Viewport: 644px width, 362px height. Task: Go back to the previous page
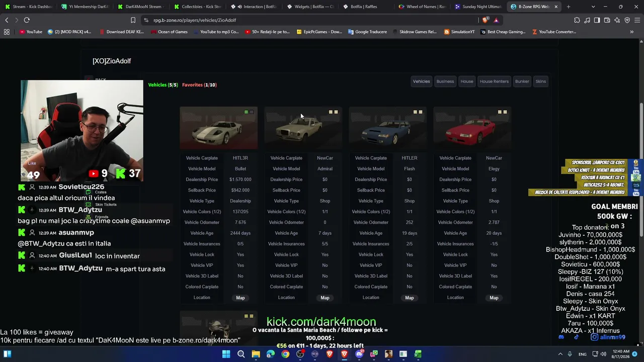[x=7, y=20]
